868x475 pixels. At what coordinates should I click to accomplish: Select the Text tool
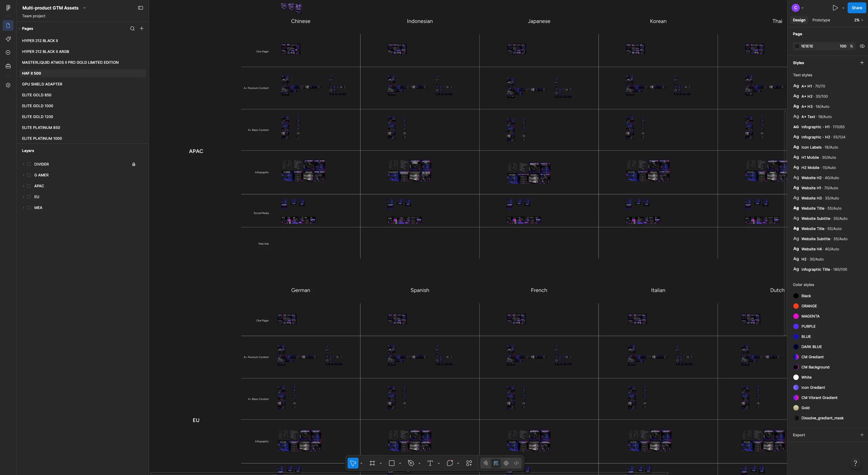tap(430, 463)
